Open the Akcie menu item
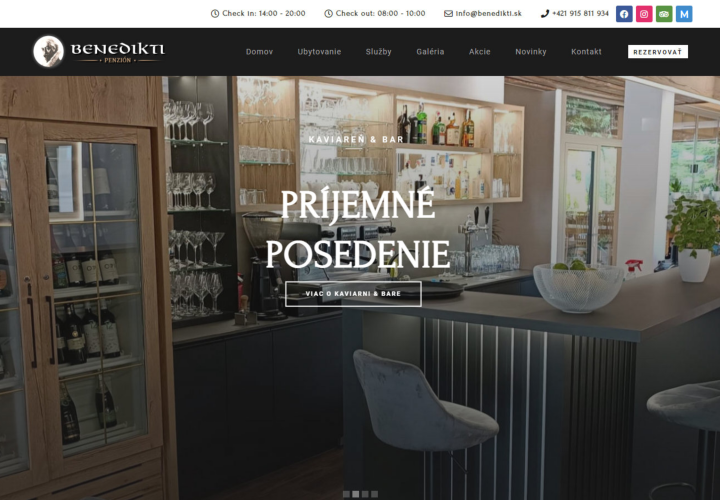Image resolution: width=720 pixels, height=500 pixels. point(479,52)
